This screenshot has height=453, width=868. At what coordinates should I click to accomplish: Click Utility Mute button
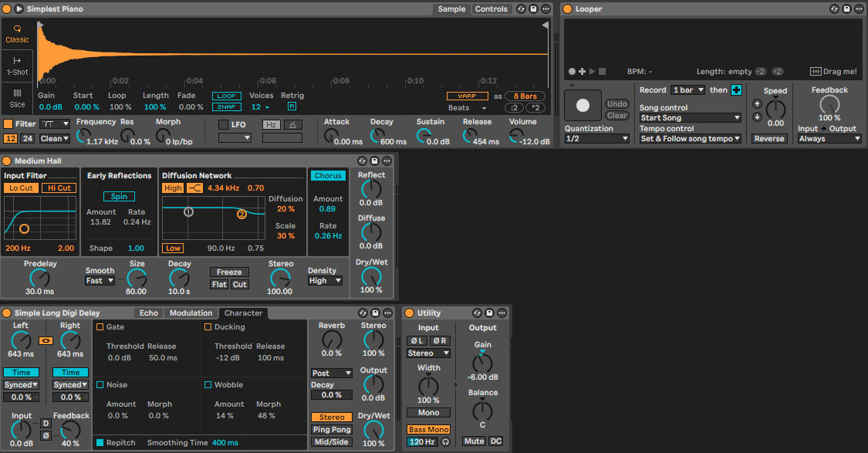click(474, 441)
